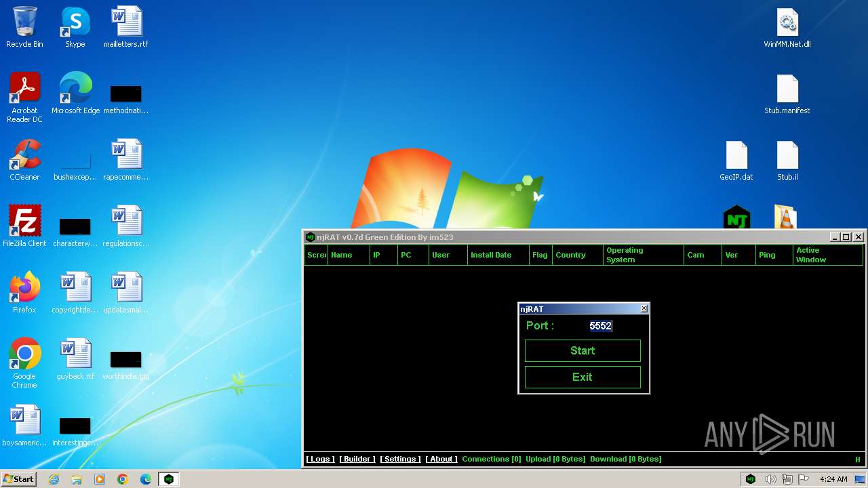This screenshot has width=868, height=488.
Task: Sort by the Active Window column header
Action: pyautogui.click(x=828, y=255)
